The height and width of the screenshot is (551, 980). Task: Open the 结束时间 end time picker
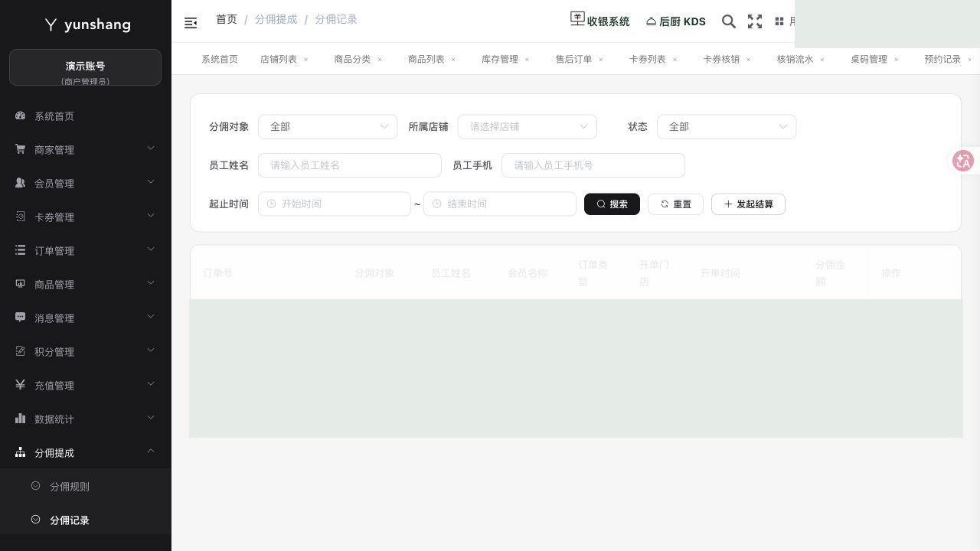tap(500, 204)
